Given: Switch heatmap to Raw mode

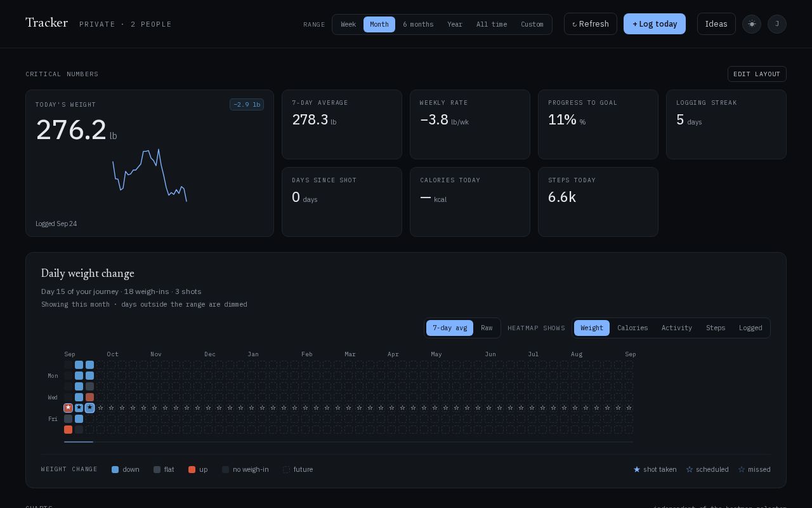Looking at the screenshot, I should point(487,328).
